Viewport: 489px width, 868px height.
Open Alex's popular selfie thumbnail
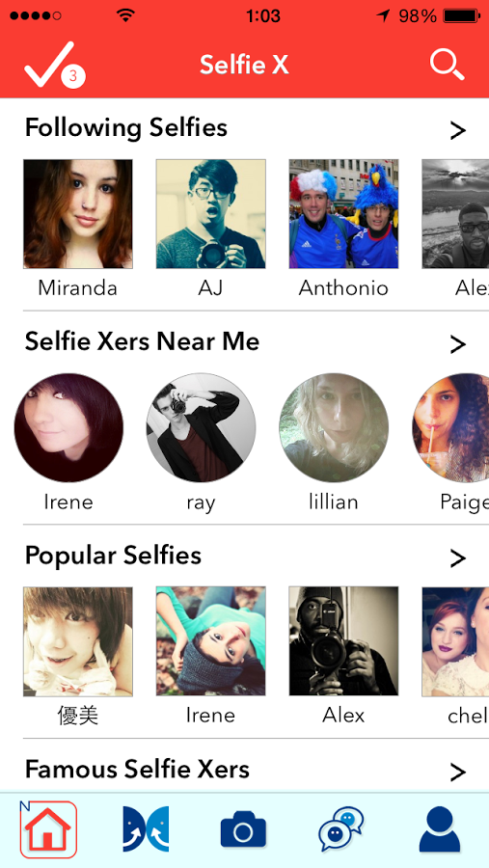pos(343,641)
